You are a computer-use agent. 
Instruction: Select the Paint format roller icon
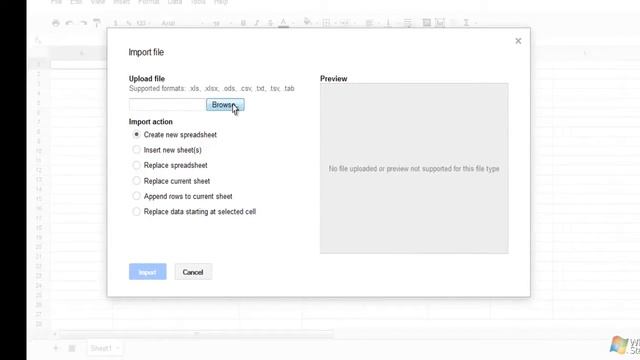(x=97, y=23)
